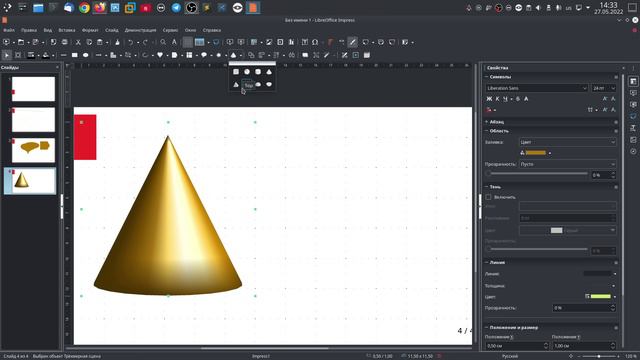Open the callout shapes tool
The image size is (640, 360).
tap(204, 55)
